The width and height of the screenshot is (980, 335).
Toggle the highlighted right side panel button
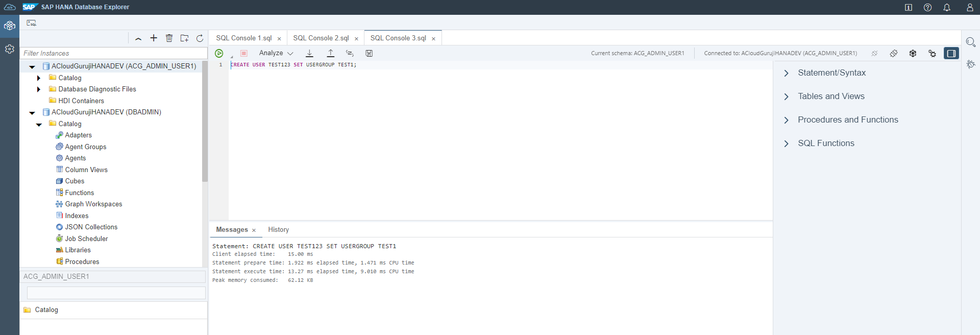[951, 53]
